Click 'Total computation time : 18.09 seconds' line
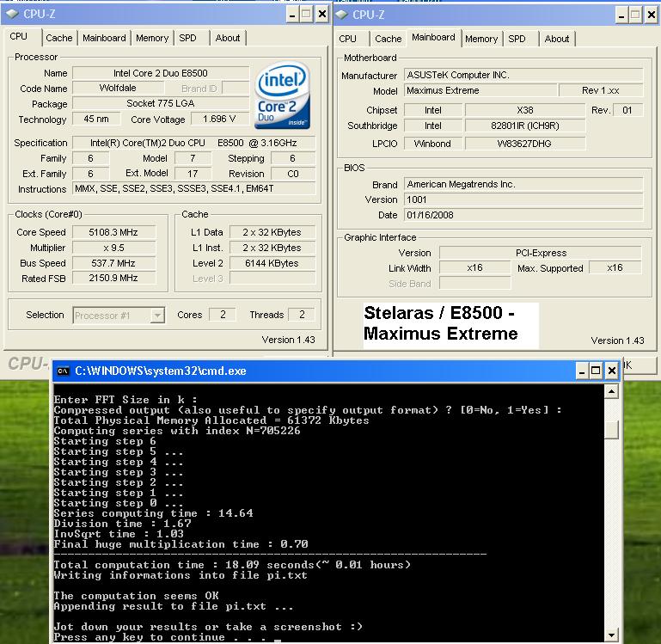The image size is (661, 644). point(232,565)
